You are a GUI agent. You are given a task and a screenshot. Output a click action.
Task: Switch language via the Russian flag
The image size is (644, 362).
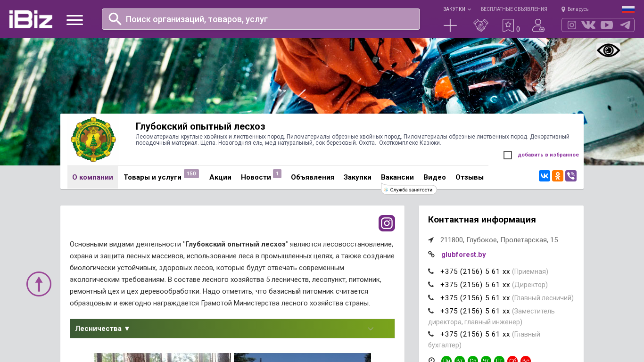628,9
